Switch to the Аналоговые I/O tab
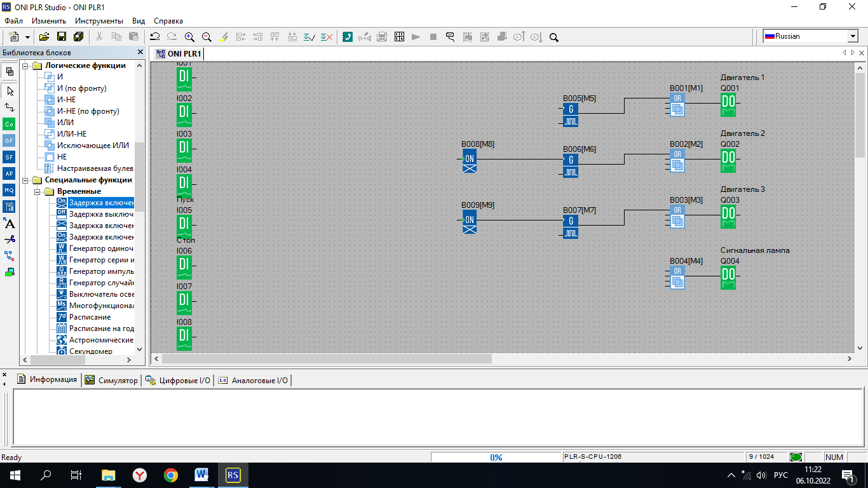The height and width of the screenshot is (488, 868). coord(253,380)
